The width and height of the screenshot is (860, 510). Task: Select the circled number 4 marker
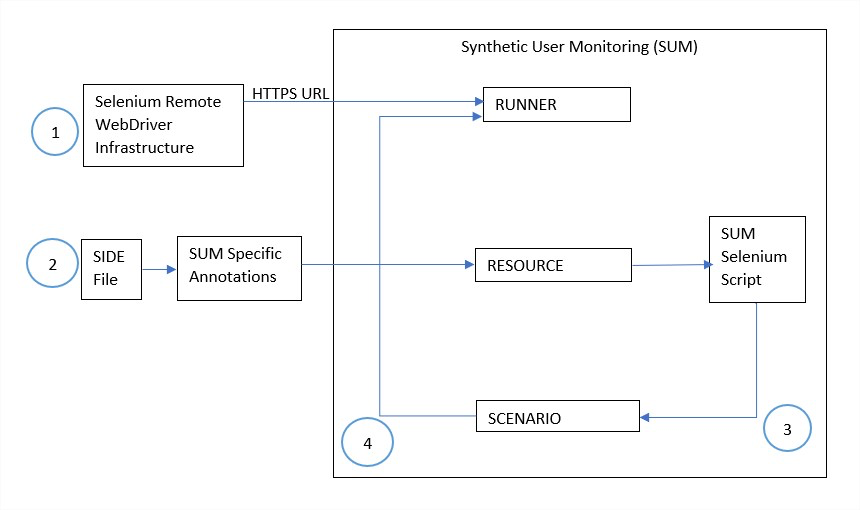(x=366, y=443)
